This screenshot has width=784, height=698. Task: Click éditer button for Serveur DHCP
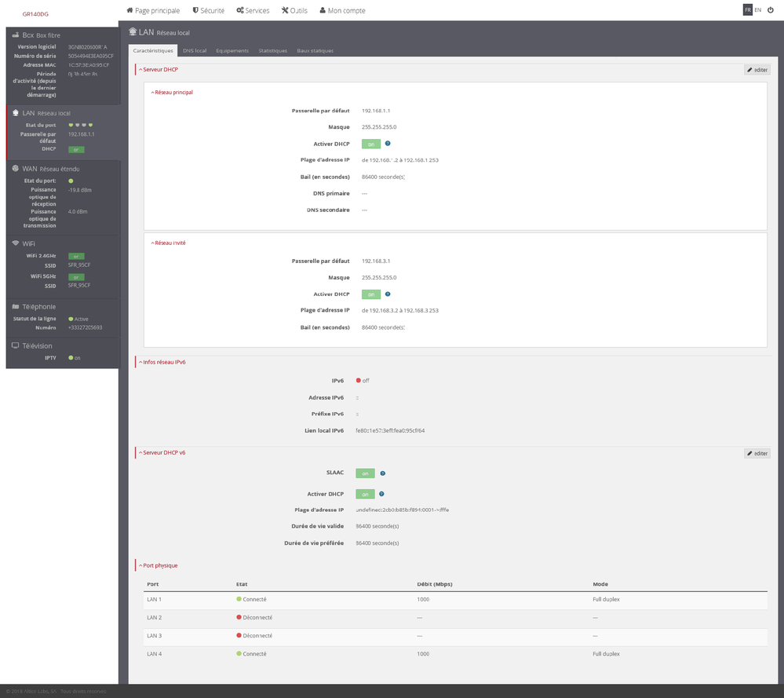[x=757, y=70]
